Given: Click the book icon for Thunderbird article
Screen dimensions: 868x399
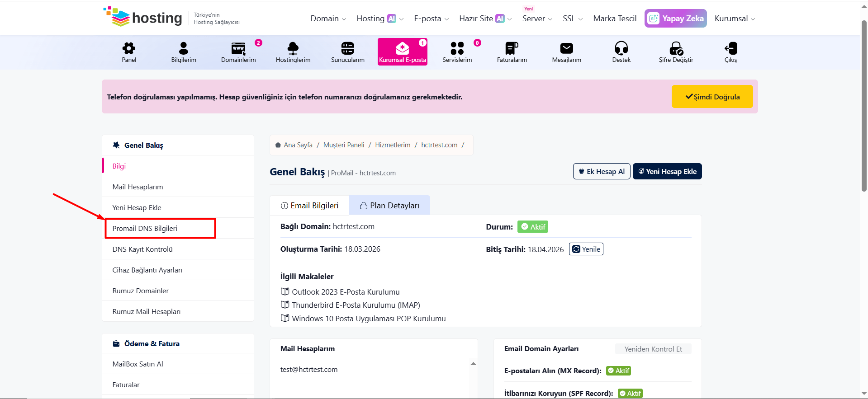Looking at the screenshot, I should click(x=285, y=305).
